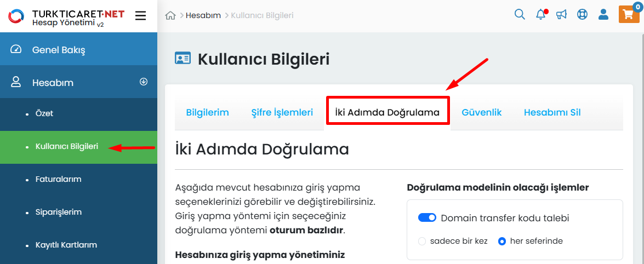Switch to the Güvenlik tab
This screenshot has width=644, height=264.
[x=482, y=112]
